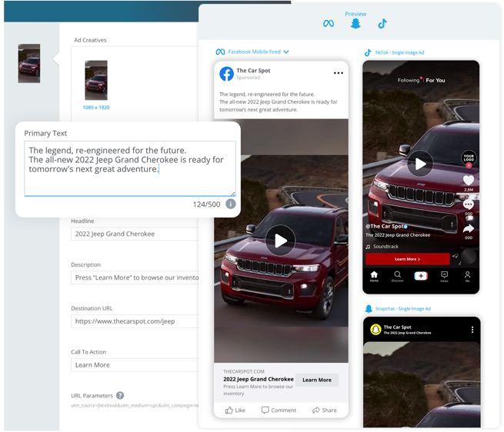
Task: Select the Snapchat preview icon
Action: (x=355, y=24)
